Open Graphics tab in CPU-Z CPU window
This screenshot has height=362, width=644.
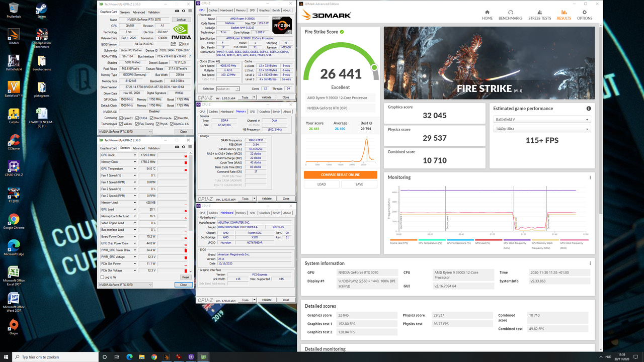265,10
